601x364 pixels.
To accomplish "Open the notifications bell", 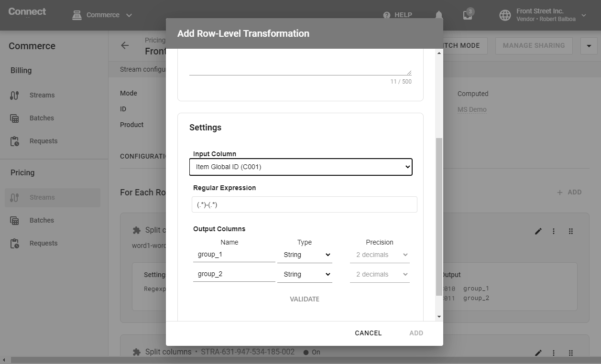I will pos(439,15).
